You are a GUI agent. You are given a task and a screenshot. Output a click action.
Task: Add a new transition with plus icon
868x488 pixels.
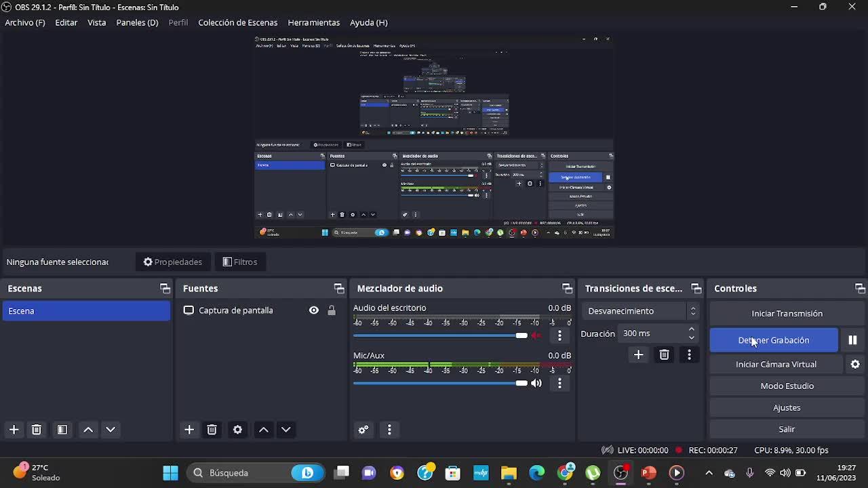(638, 354)
